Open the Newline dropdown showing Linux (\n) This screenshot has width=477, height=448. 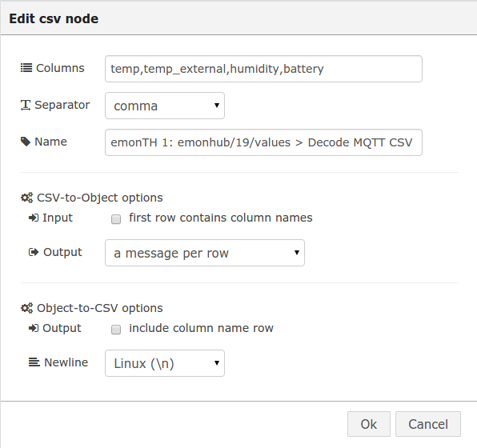coord(165,363)
